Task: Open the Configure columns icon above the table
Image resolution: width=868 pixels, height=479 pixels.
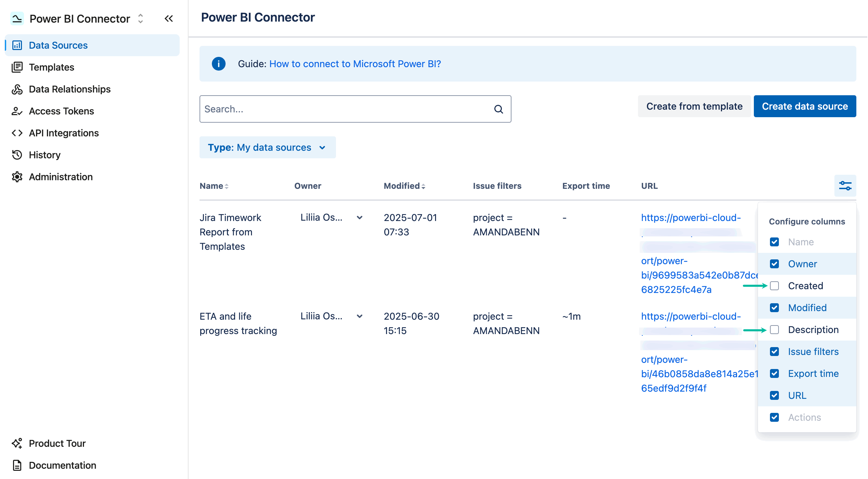Action: click(845, 186)
